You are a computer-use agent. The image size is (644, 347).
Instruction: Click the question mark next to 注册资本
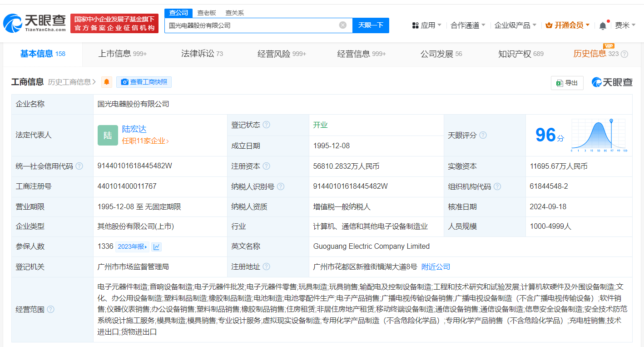coord(267,166)
